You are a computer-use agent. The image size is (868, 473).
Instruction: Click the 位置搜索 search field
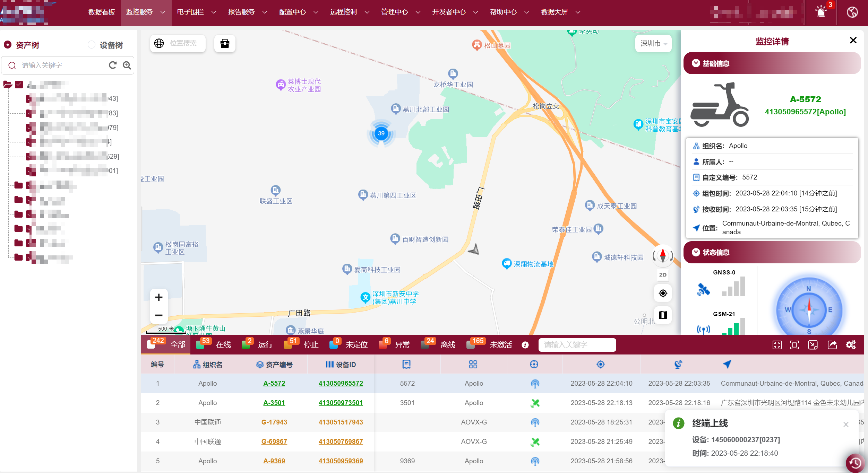(x=183, y=43)
